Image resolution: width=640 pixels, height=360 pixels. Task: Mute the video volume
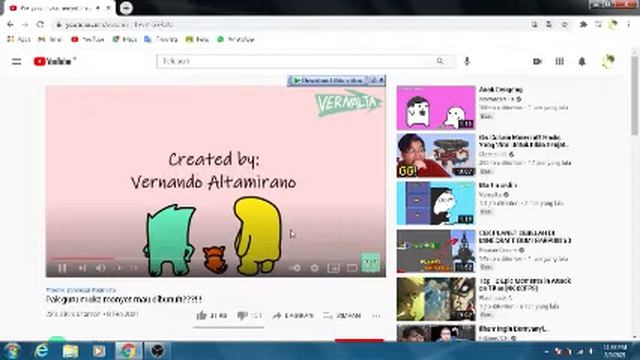tap(100, 268)
